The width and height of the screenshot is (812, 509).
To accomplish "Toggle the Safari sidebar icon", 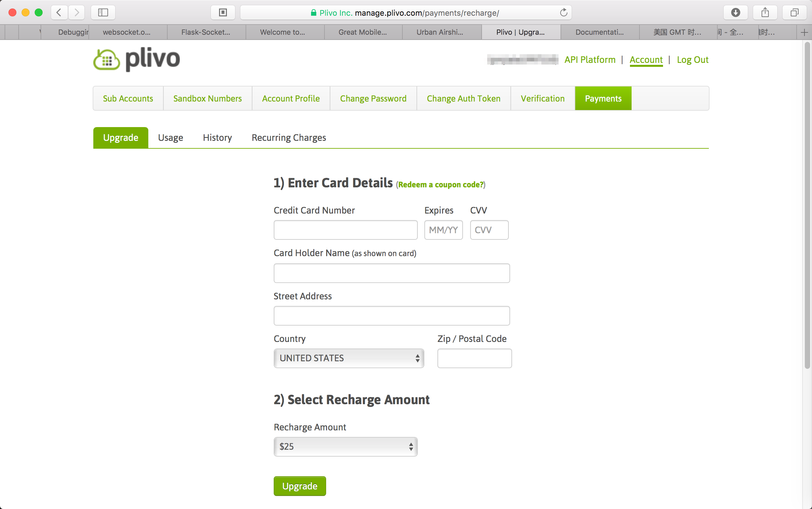I will point(103,12).
